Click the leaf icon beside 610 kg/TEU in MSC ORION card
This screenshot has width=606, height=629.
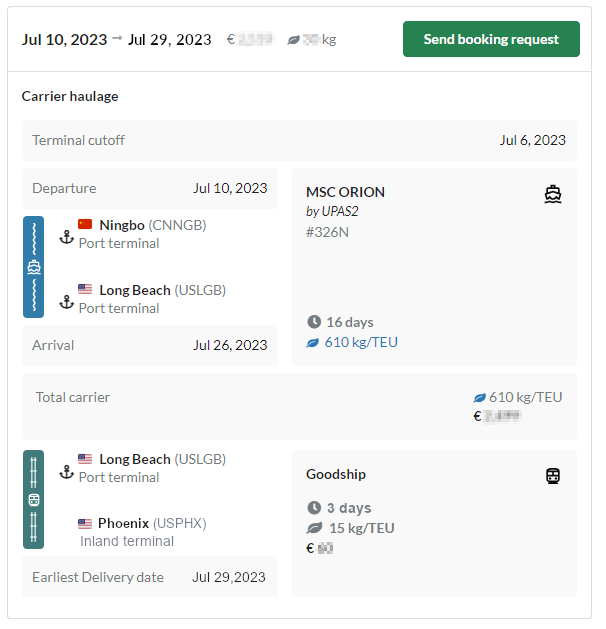pos(313,342)
